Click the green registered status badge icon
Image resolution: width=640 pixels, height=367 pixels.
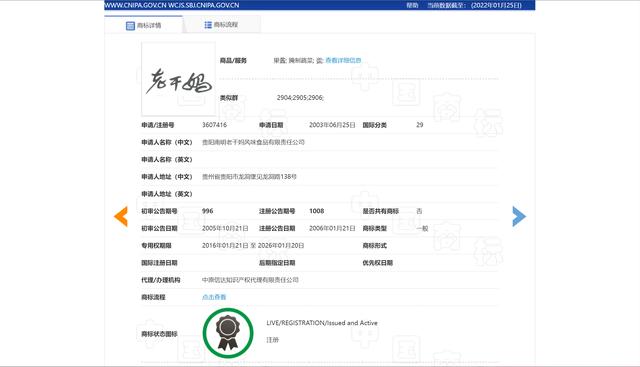click(228, 333)
